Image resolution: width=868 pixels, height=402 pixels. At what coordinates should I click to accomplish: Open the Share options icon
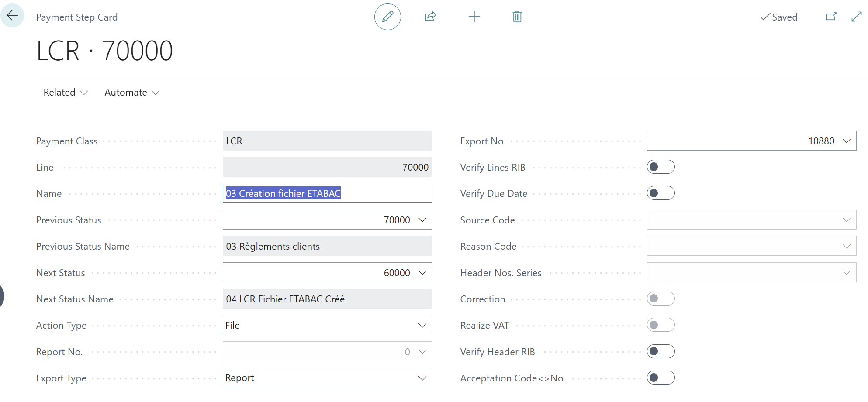[430, 17]
